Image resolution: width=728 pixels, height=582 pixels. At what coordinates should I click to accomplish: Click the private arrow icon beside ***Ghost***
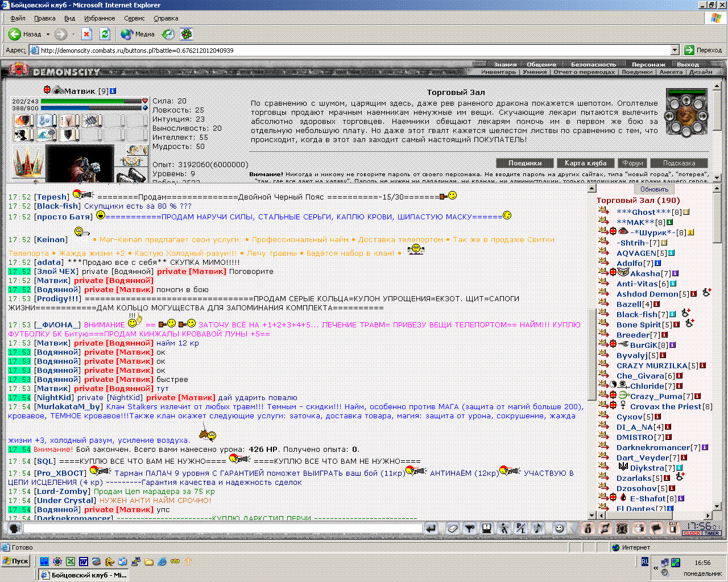tap(603, 211)
